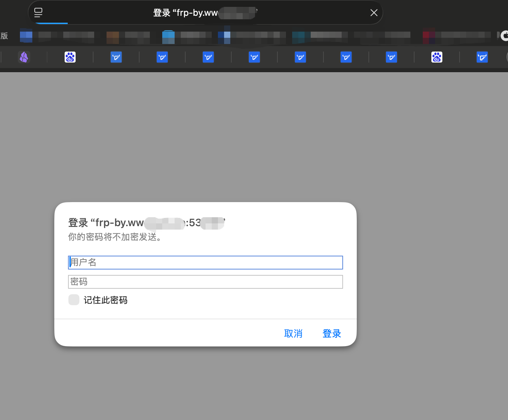Focus the 用户名 input field
This screenshot has width=508, height=420.
206,263
